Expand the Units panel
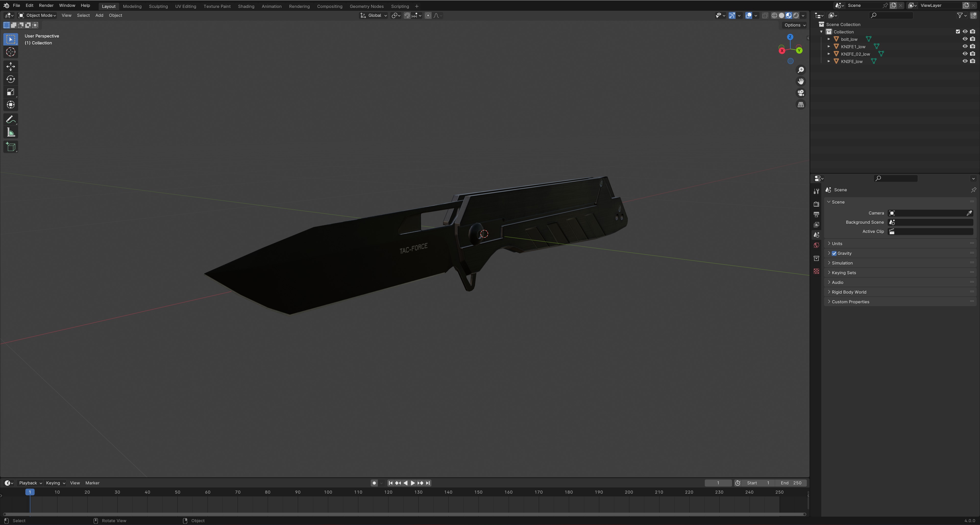This screenshot has height=525, width=980. (900, 244)
